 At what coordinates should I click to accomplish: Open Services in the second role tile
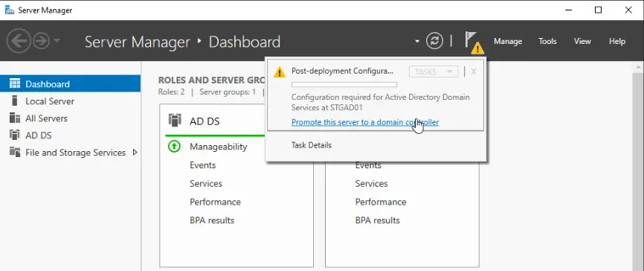click(x=371, y=183)
